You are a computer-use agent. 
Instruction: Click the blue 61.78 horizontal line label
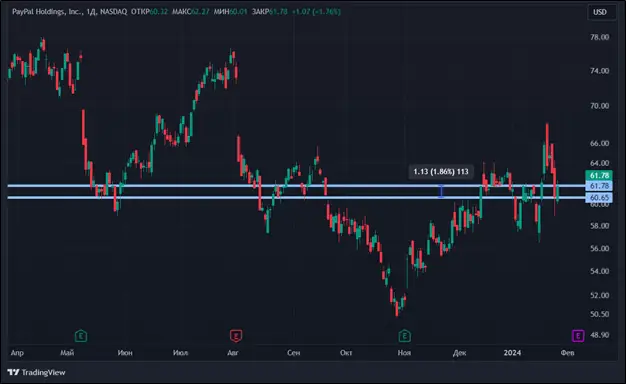(599, 186)
